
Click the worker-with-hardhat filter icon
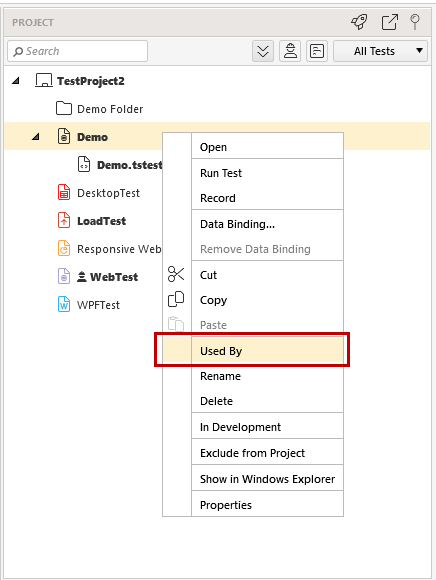point(290,51)
